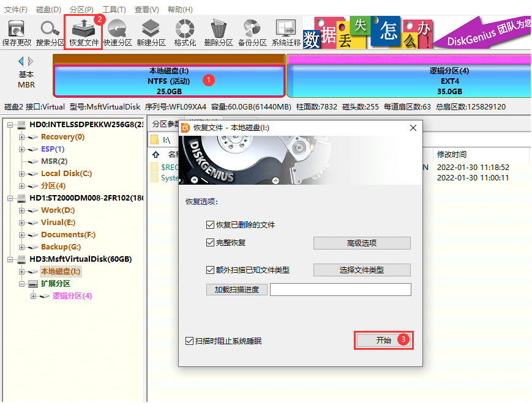The width and height of the screenshot is (532, 403).
Task: Click the scan progress input field
Action: coord(340,289)
